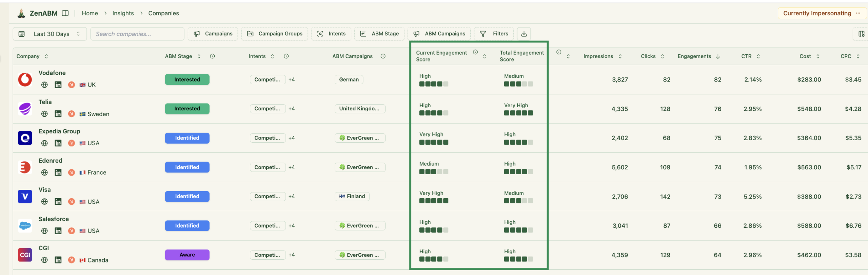Screen dimensions: 868x275
Task: Open Vodafone's HubSpot icon
Action: [71, 85]
